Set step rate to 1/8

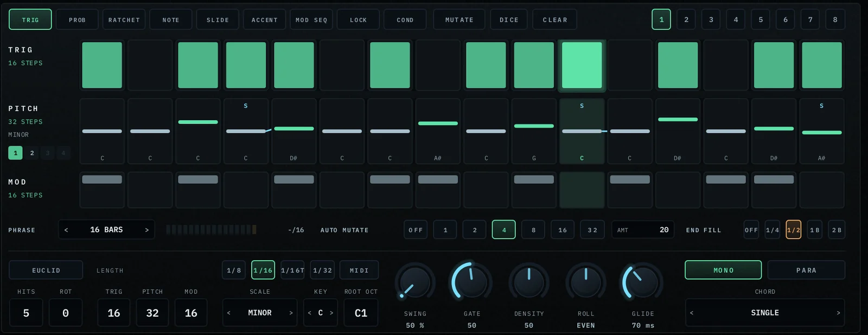pyautogui.click(x=234, y=270)
